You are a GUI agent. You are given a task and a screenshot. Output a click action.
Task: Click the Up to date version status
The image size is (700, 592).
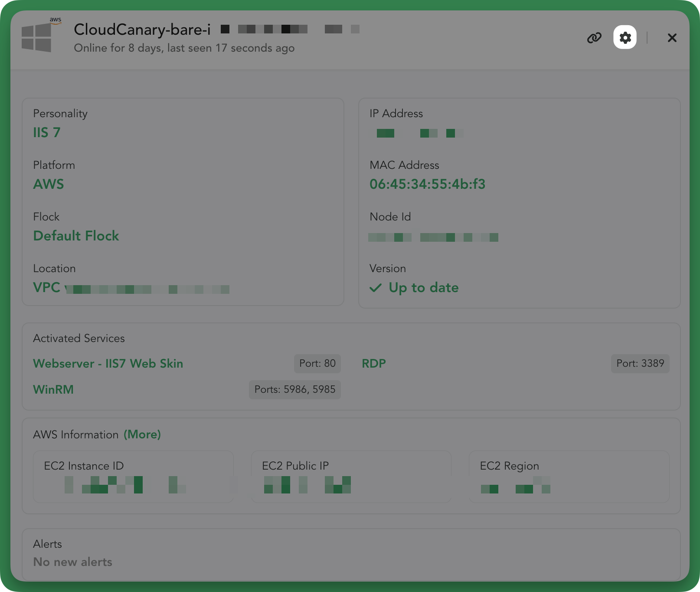[x=424, y=288]
